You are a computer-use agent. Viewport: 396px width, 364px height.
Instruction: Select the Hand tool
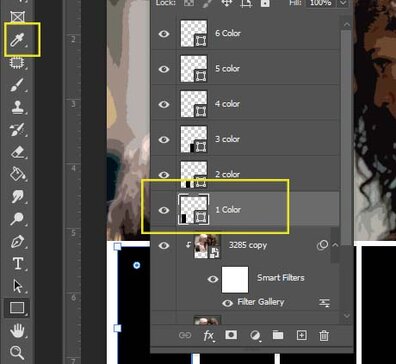click(x=17, y=331)
